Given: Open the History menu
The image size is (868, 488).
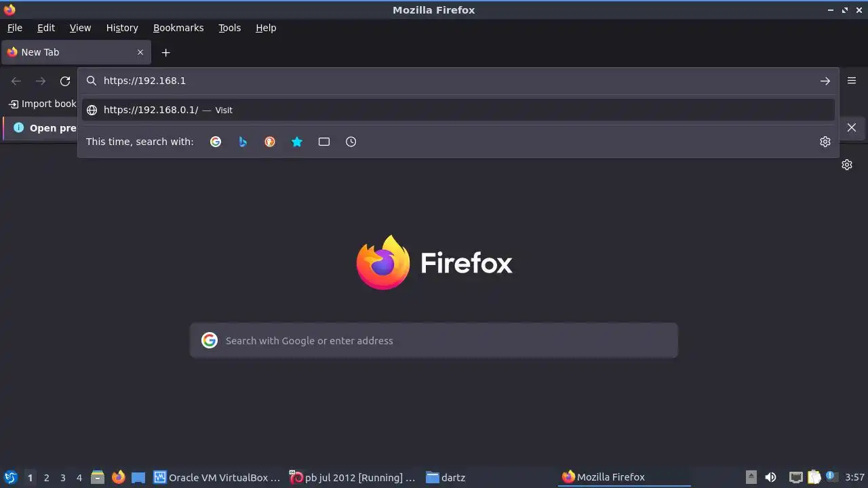Looking at the screenshot, I should tap(122, 28).
